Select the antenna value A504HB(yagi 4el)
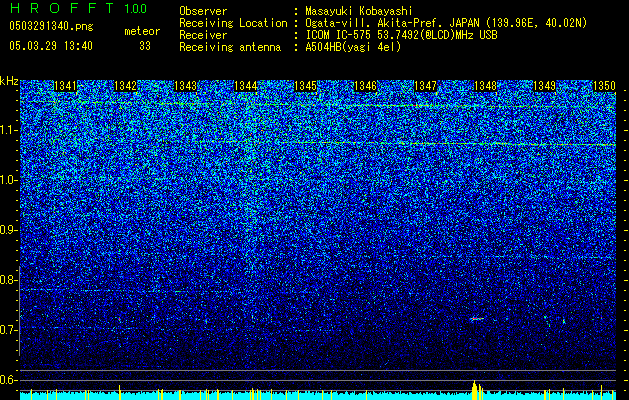Viewport: 629px width, 400px height. (353, 47)
